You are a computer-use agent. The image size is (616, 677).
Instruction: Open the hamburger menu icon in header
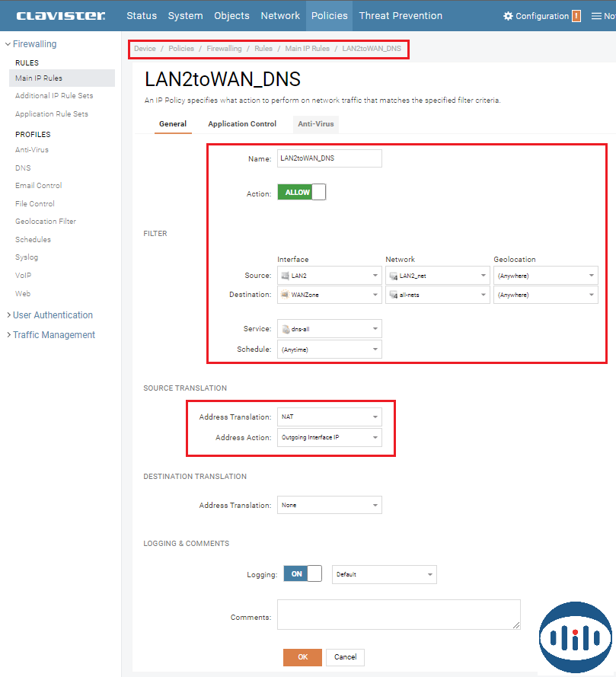pyautogui.click(x=596, y=16)
